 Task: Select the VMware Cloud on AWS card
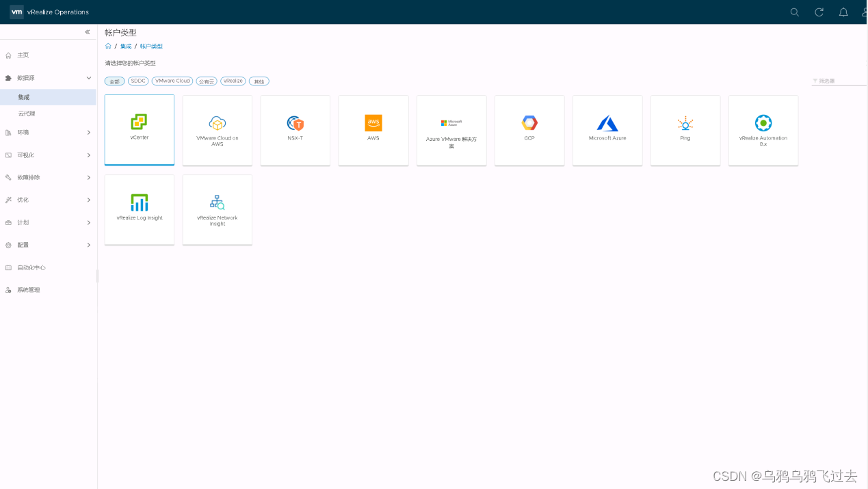tap(218, 130)
